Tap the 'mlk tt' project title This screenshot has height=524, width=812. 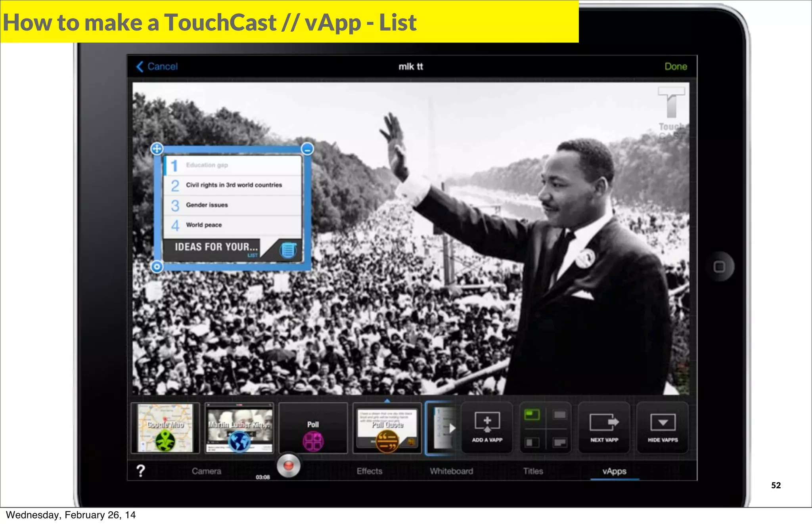pyautogui.click(x=411, y=67)
